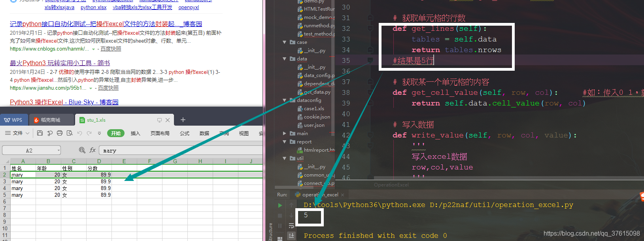The height and width of the screenshot is (241, 644).
Task: Open the customize quick access dropdown arrow
Action: pyautogui.click(x=99, y=134)
